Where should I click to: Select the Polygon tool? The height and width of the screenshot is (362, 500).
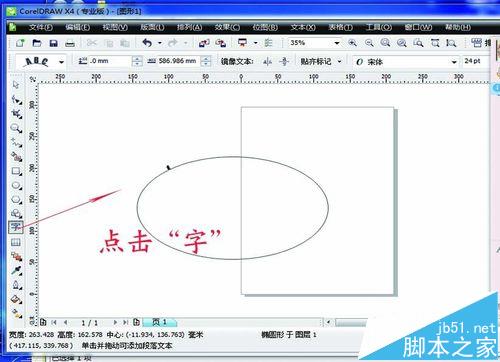16,200
